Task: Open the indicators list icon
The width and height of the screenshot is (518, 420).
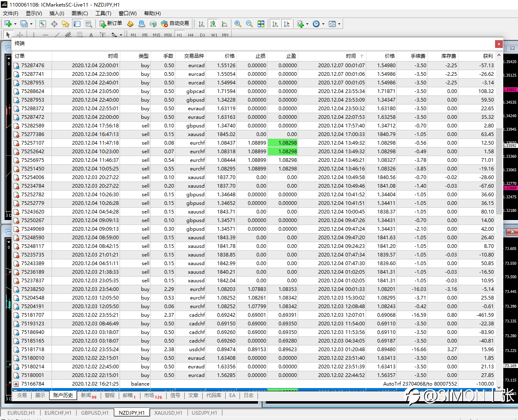Action: click(301, 24)
